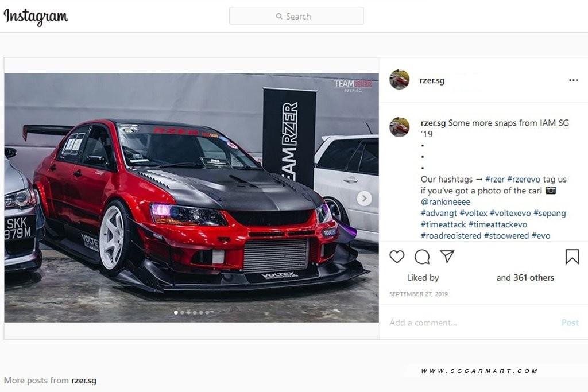Viewport: 588px width, 392px height.
Task: Open the @rankineeee mention
Action: (x=446, y=201)
